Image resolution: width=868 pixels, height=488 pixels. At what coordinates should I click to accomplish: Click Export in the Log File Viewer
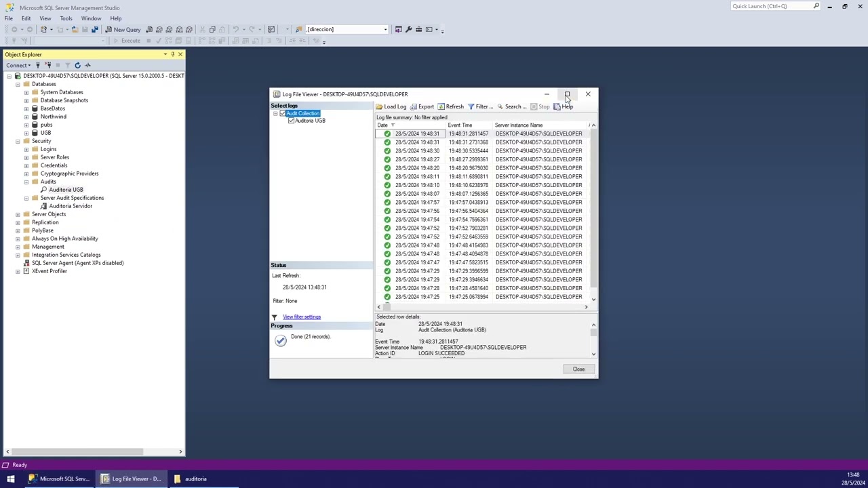[422, 106]
